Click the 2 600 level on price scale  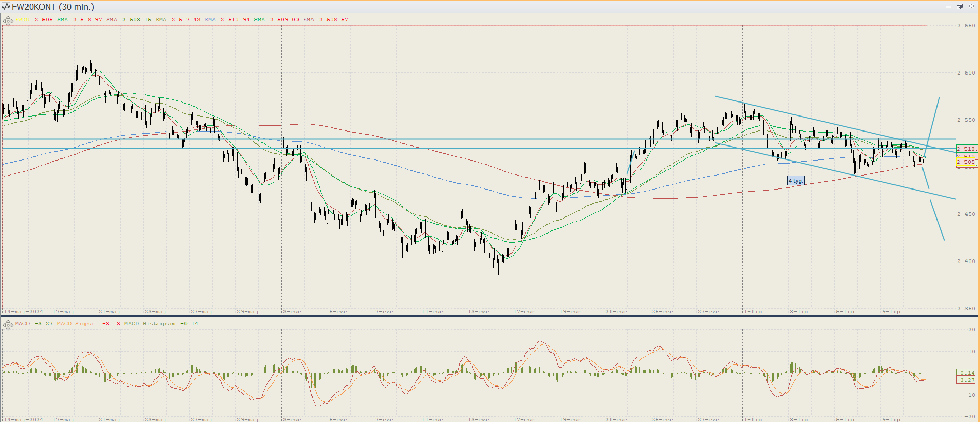click(966, 73)
